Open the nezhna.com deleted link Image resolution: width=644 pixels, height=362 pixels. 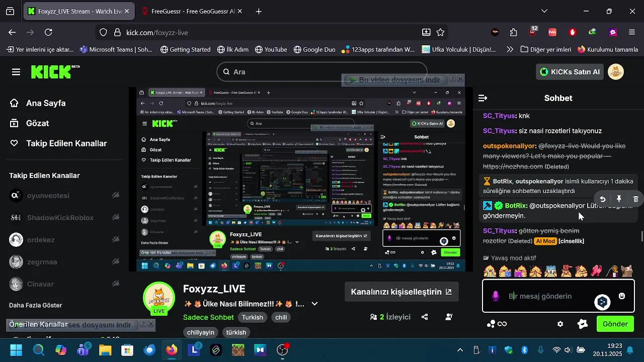[513, 166]
